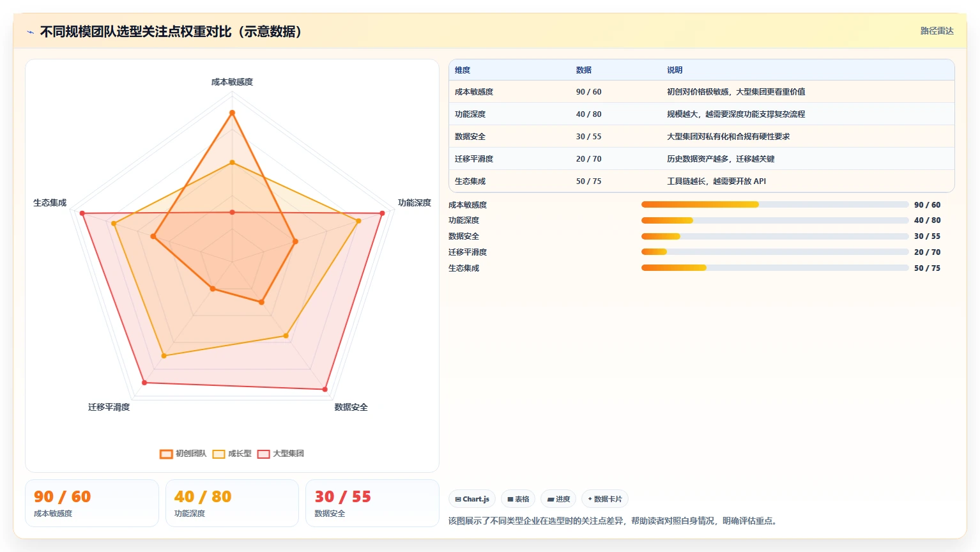Click the 成本敏感度 progress bar

775,204
